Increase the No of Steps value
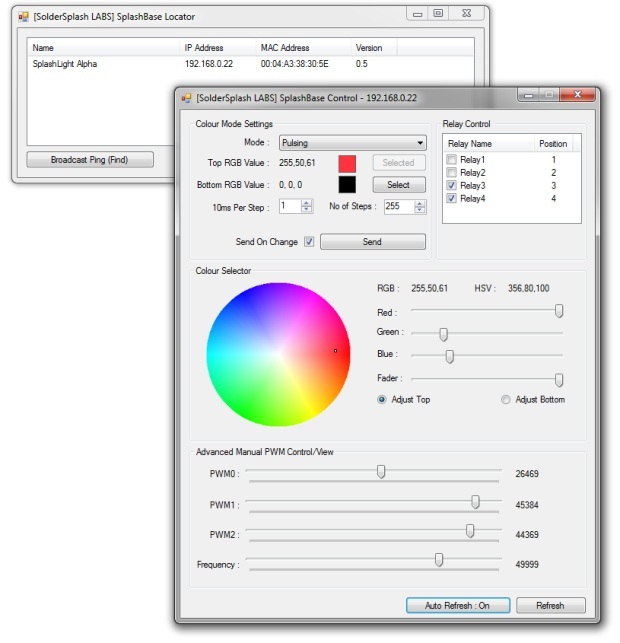620x643 pixels. (x=419, y=203)
